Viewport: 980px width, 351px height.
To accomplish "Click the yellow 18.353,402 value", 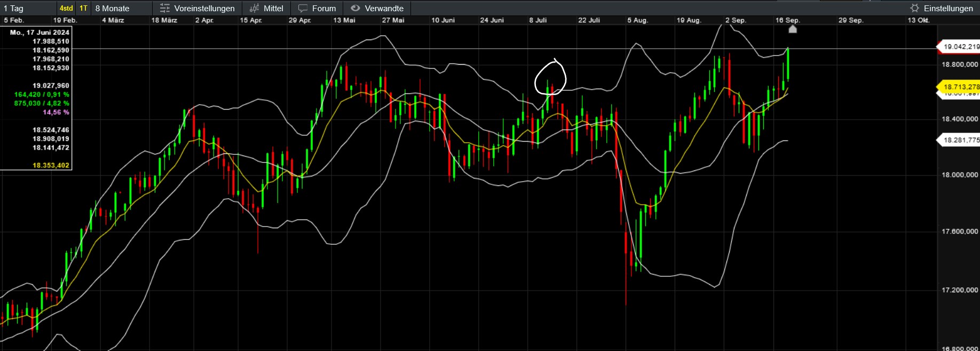I will coord(51,166).
